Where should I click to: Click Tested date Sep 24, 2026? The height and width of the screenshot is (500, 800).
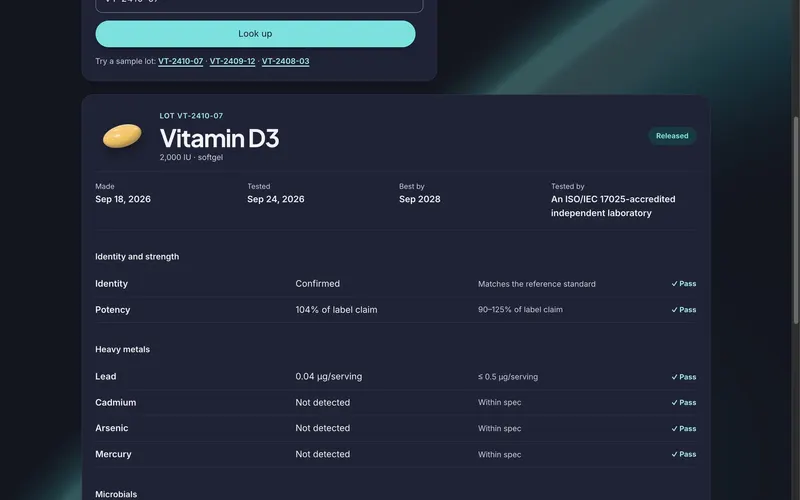click(276, 199)
